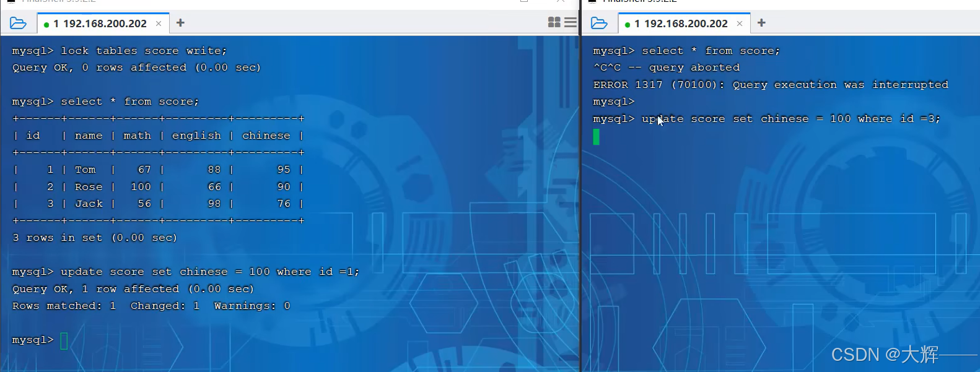Click 'Rows matched: 1 Changed: 1' line
The height and width of the screenshot is (372, 980).
pos(151,306)
